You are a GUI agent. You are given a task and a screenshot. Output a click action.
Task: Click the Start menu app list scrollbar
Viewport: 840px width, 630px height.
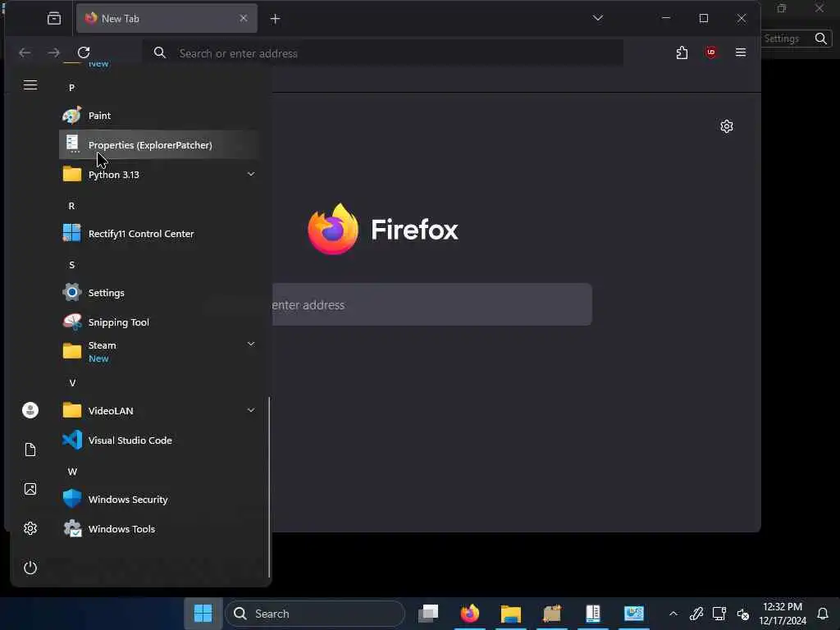(269, 487)
